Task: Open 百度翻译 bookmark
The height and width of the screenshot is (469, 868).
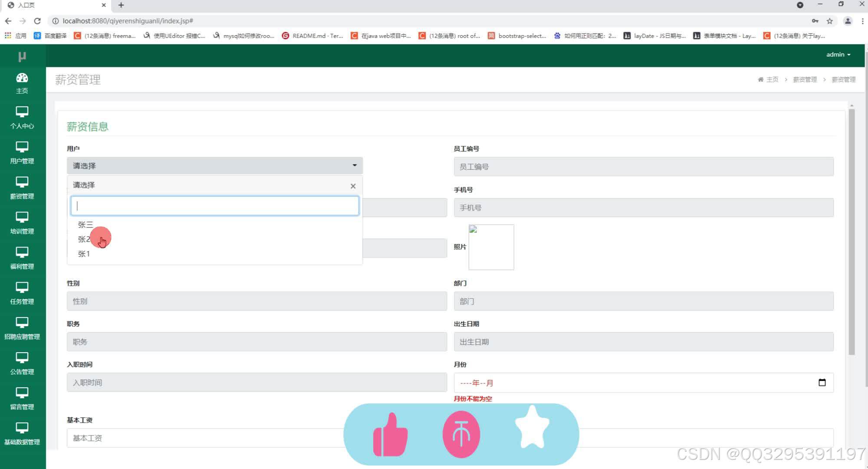Action: point(50,36)
